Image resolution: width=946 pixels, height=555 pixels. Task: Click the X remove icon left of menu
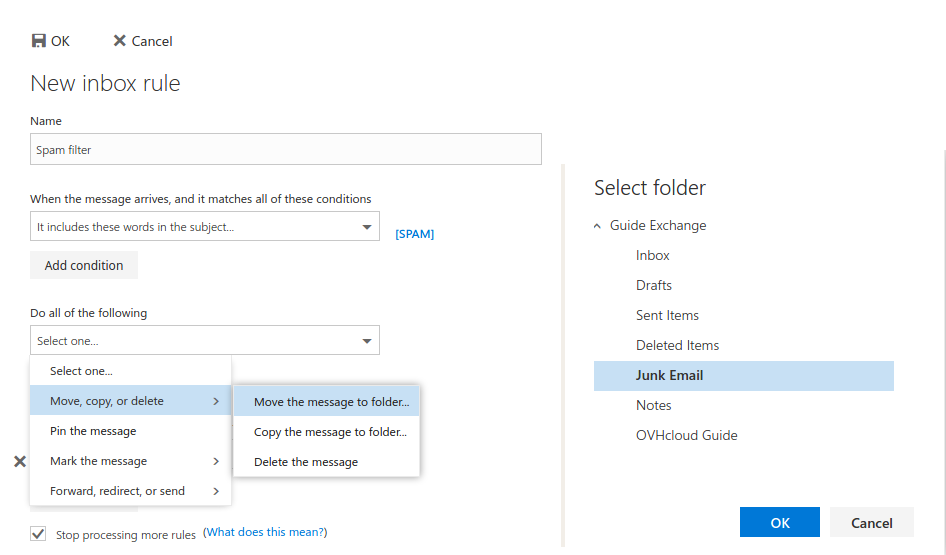click(x=19, y=461)
